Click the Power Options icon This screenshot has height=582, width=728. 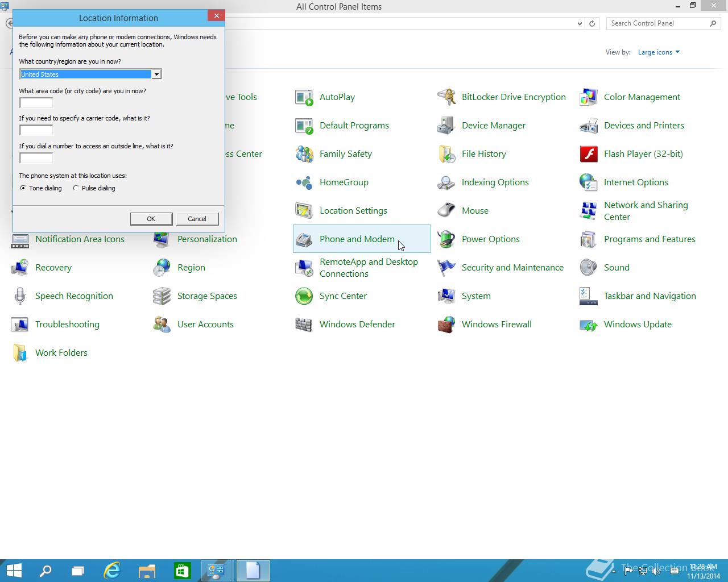(x=446, y=239)
